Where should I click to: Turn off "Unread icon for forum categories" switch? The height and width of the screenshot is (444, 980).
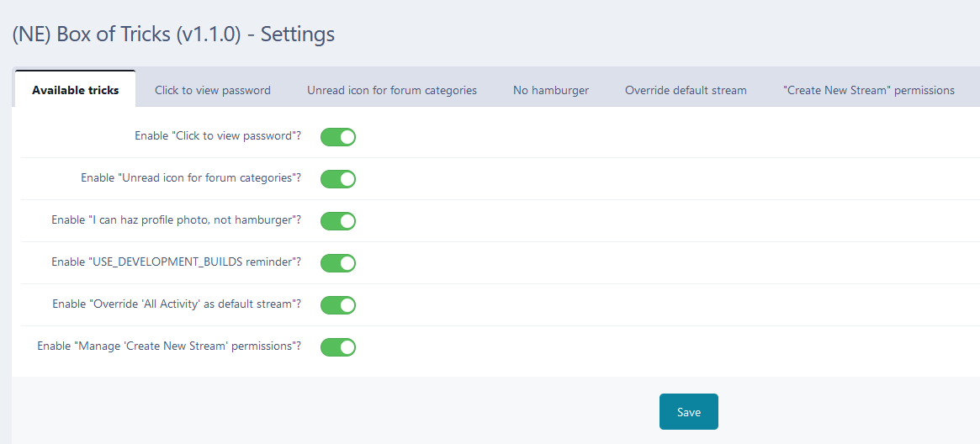pos(338,178)
